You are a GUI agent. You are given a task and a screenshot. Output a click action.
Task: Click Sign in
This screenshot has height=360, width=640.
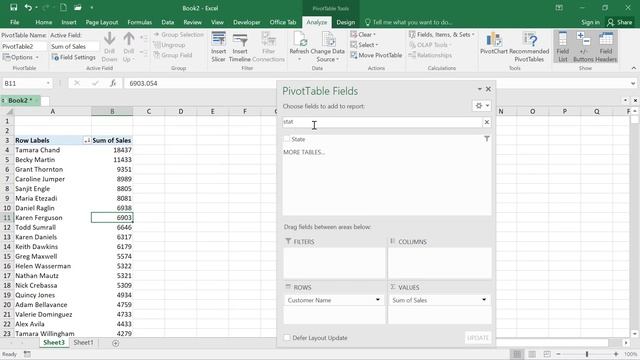[591, 22]
